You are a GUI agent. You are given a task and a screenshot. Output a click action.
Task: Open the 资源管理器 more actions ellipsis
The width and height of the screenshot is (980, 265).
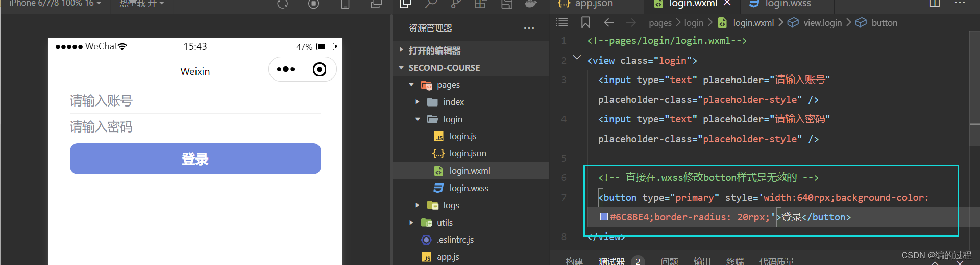click(x=529, y=28)
